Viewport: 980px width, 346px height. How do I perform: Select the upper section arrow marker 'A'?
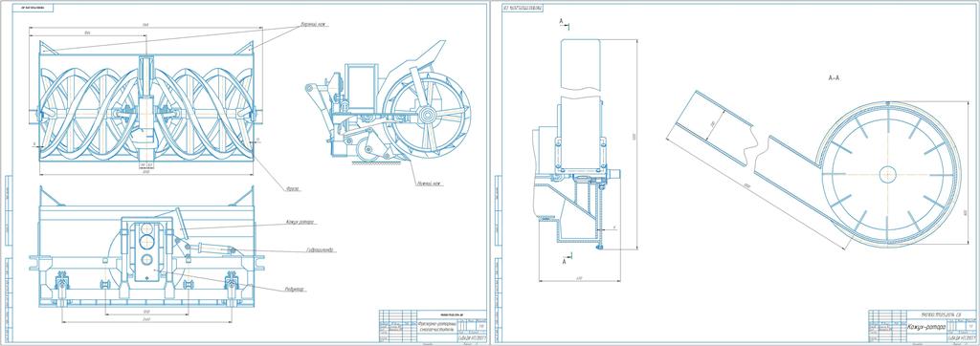[562, 22]
